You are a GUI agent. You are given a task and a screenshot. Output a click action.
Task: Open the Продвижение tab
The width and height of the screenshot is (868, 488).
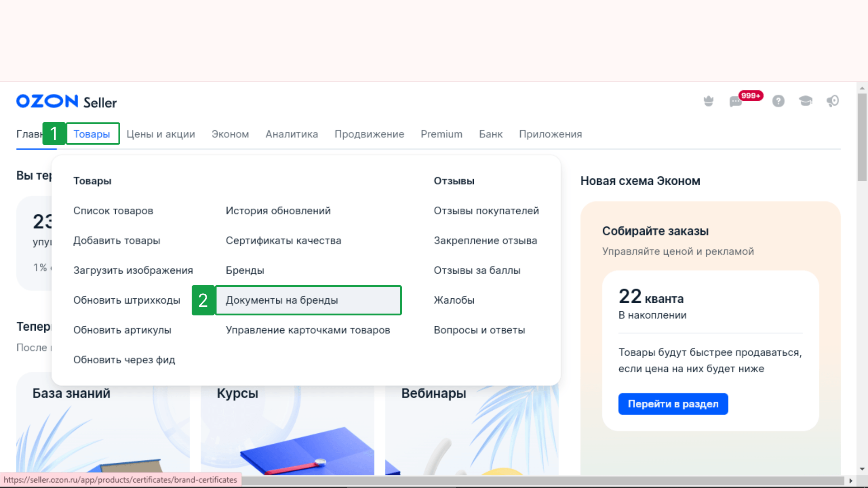(x=369, y=134)
